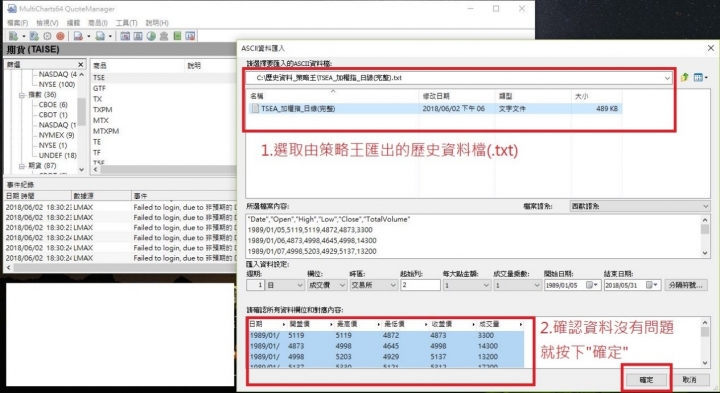The image size is (720, 393).
Task: Open dropdown arrow beside import data icon
Action: click(x=88, y=36)
